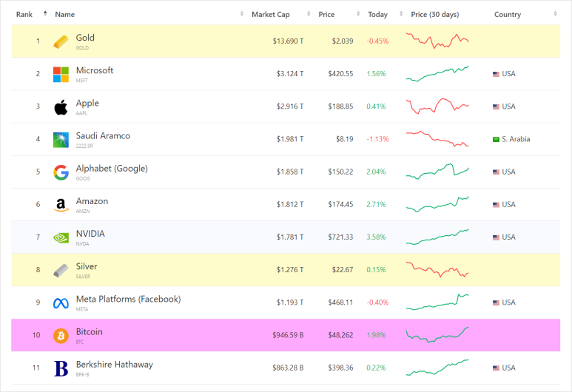The width and height of the screenshot is (572, 392).
Task: Open the Amazon company link
Action: tap(92, 201)
